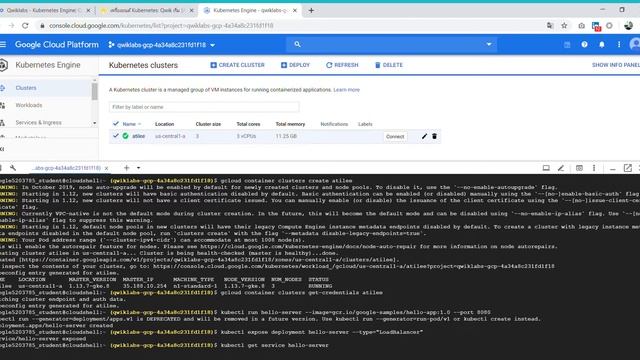Image resolution: width=640 pixels, height=360 pixels.
Task: Click the browser address bar URL
Action: click(x=161, y=25)
